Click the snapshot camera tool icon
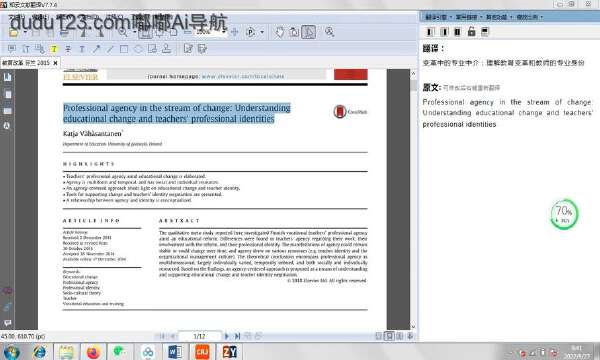600x360 pixels. pos(294,32)
